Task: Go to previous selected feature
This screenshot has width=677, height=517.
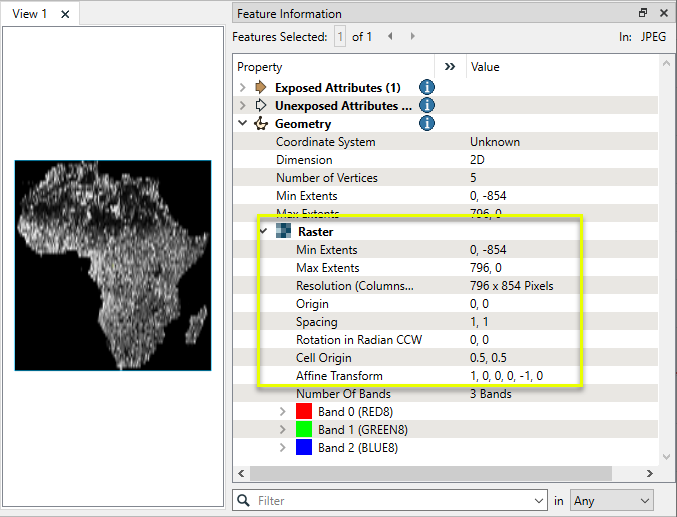Action: click(390, 37)
